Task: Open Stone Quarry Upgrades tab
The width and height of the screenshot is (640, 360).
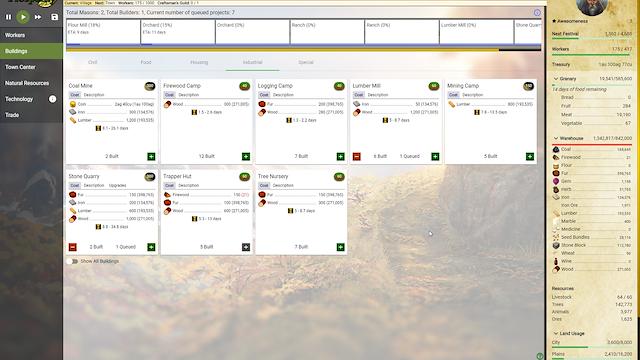Action: click(x=118, y=185)
